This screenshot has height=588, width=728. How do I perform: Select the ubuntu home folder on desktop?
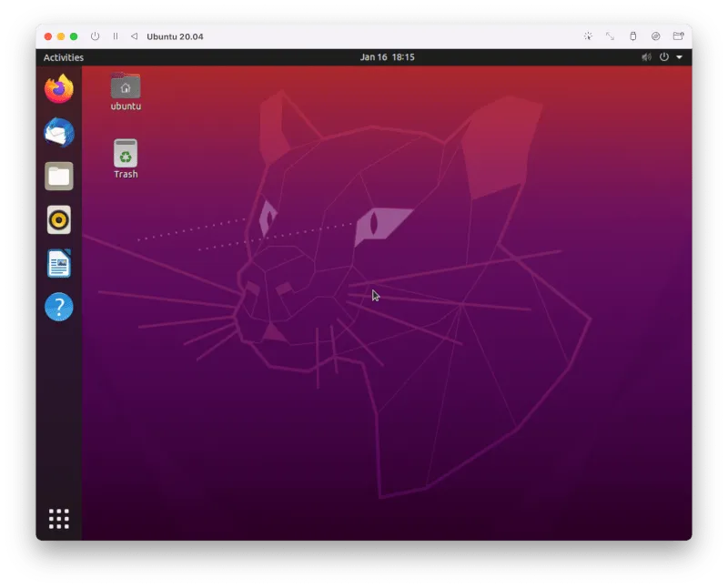(126, 92)
